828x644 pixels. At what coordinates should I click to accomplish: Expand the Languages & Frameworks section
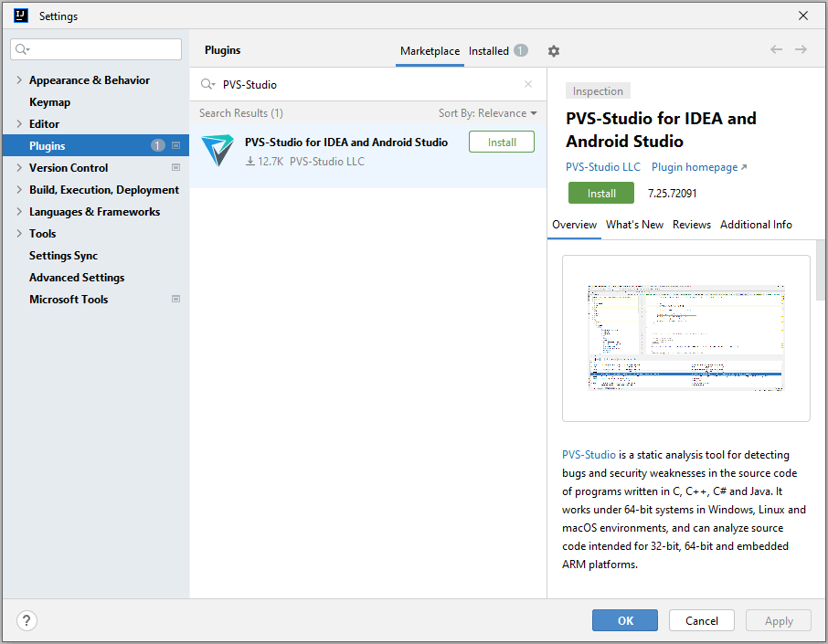[20, 212]
